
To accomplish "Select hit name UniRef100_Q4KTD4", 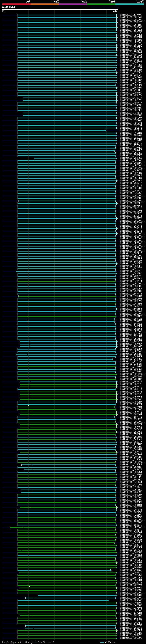I will 131,304.
